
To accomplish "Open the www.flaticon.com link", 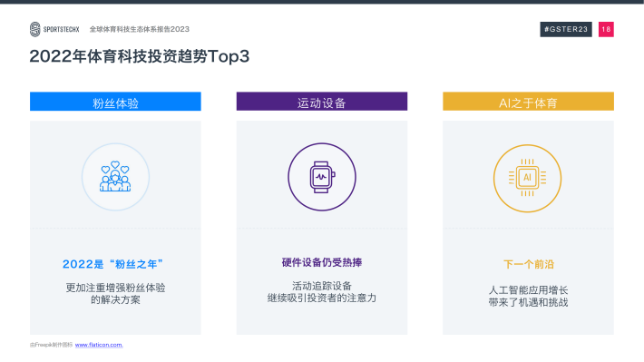I will (x=99, y=345).
